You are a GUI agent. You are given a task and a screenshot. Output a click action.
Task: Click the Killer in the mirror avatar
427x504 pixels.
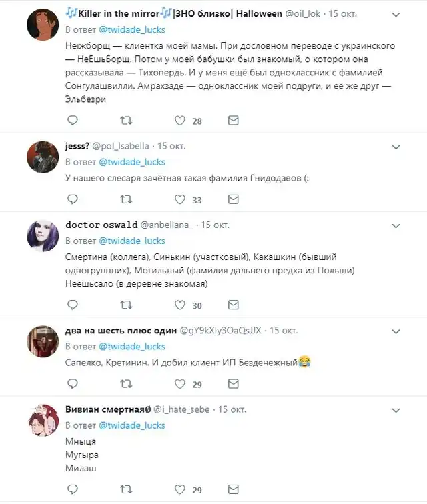pyautogui.click(x=42, y=25)
